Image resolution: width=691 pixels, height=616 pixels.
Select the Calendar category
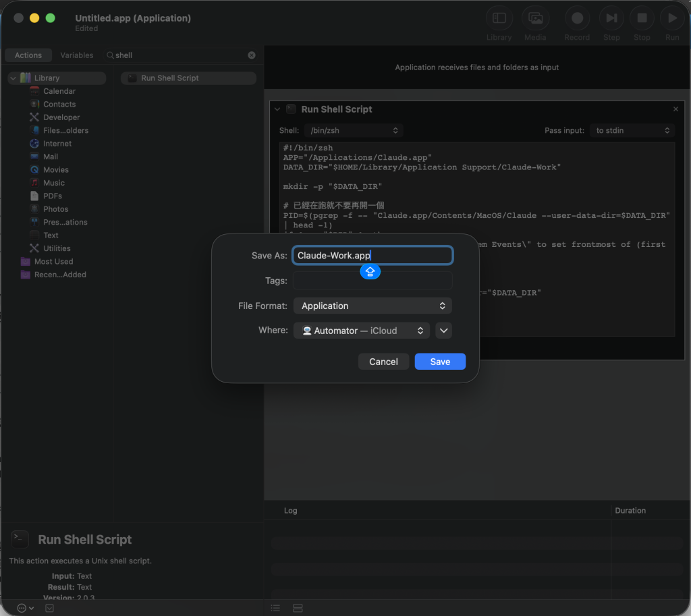pyautogui.click(x=59, y=91)
